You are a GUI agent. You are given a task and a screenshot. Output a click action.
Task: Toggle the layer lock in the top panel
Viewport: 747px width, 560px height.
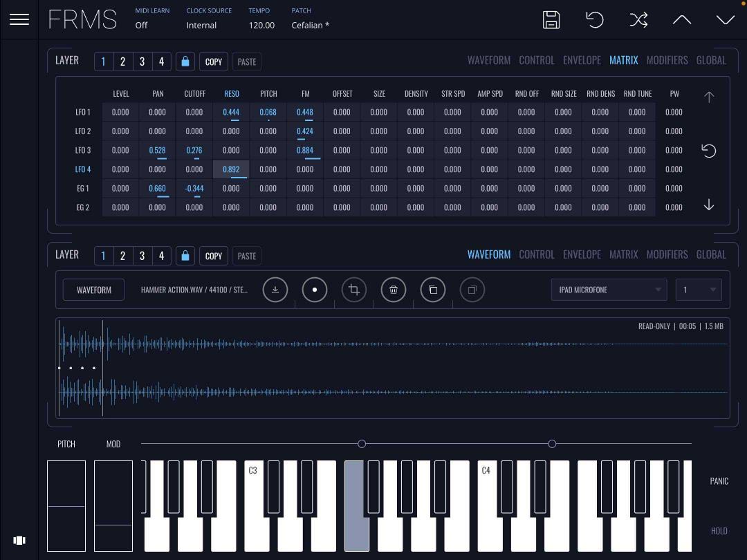pyautogui.click(x=185, y=61)
